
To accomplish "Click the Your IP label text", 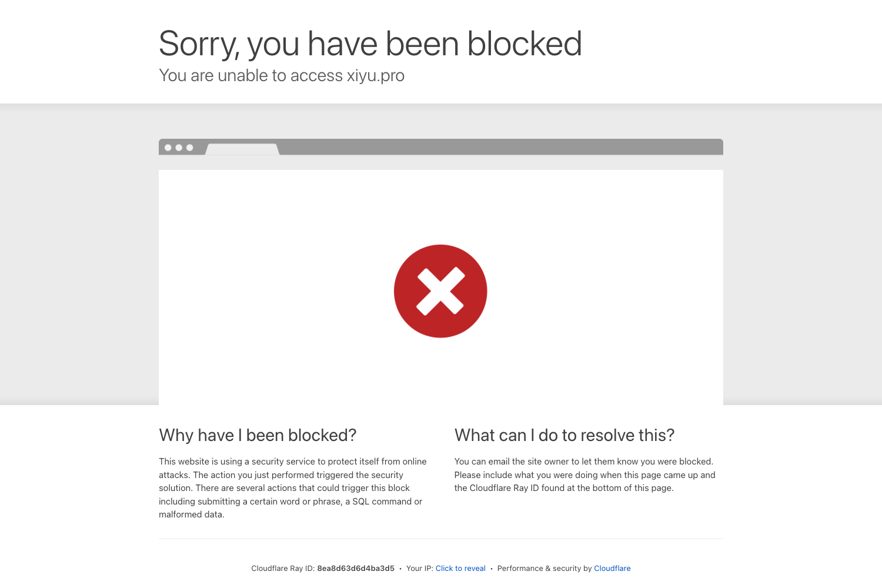I will [x=420, y=569].
